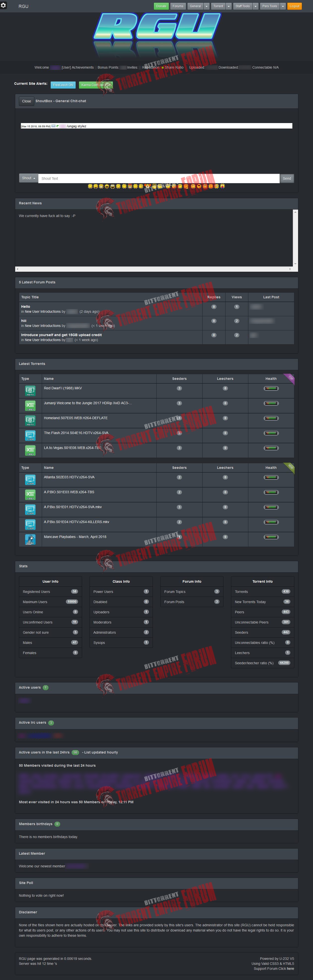Expand the Torrent menu dropdown arrow

pyautogui.click(x=228, y=6)
